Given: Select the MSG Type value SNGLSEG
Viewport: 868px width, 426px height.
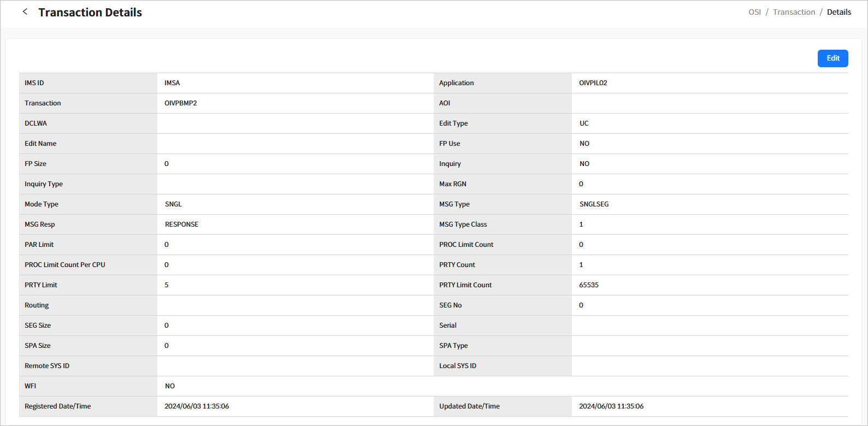Looking at the screenshot, I should tap(594, 204).
